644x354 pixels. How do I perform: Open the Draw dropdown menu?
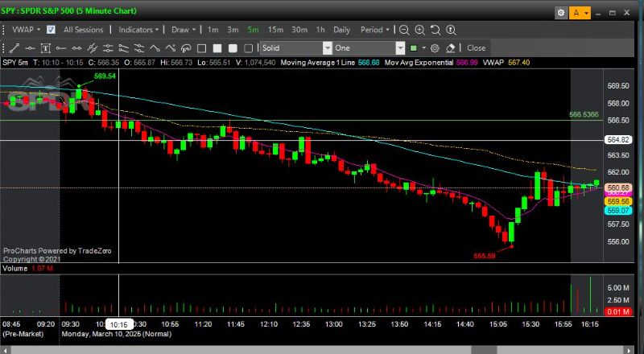184,30
